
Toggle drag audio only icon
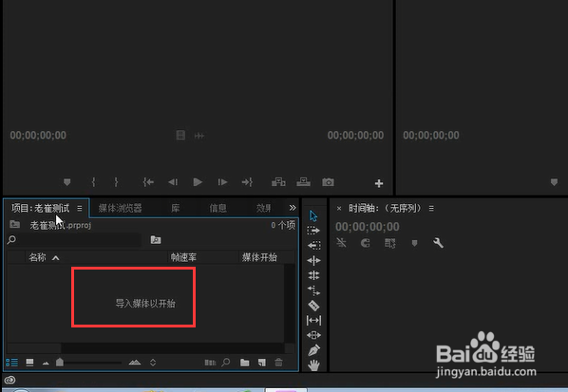click(199, 136)
